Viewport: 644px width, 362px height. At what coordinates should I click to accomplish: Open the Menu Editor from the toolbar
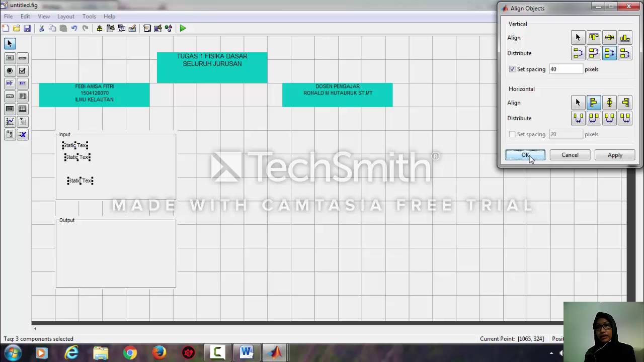click(x=111, y=29)
